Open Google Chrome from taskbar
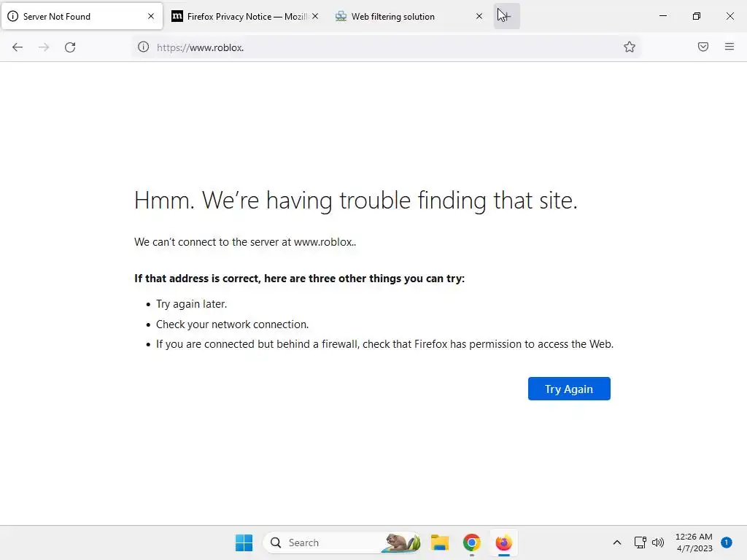Screen dimensions: 747x560 472,542
